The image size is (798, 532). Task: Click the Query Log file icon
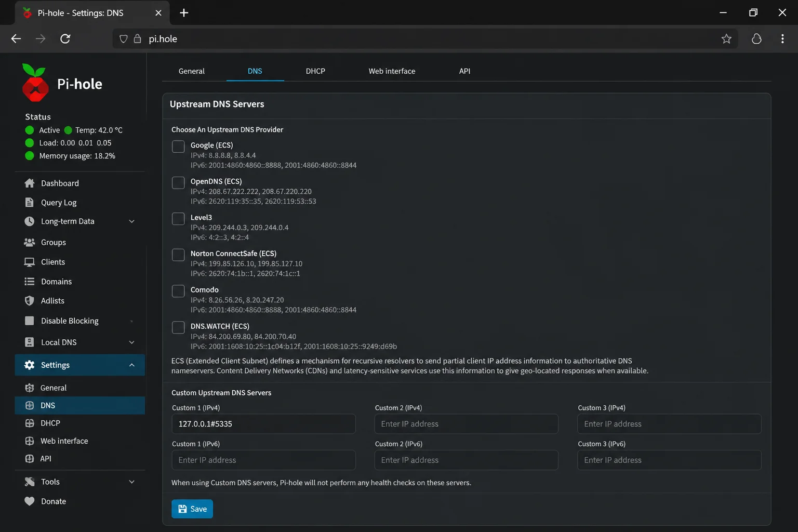[x=30, y=202]
